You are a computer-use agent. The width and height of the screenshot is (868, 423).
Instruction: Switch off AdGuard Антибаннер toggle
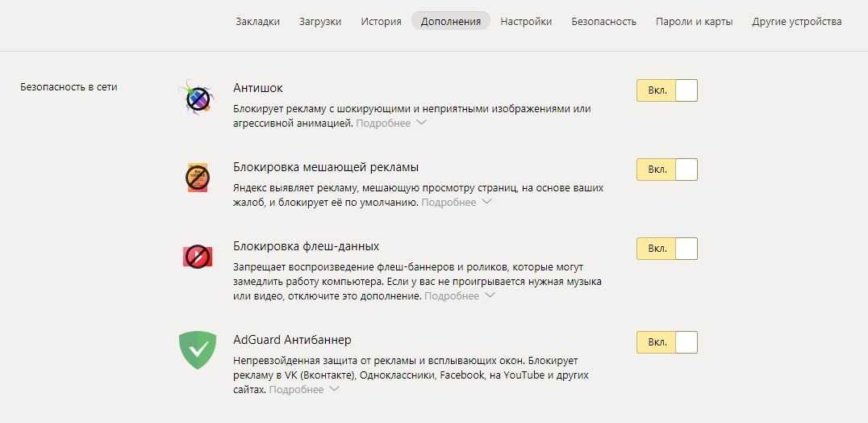(666, 342)
